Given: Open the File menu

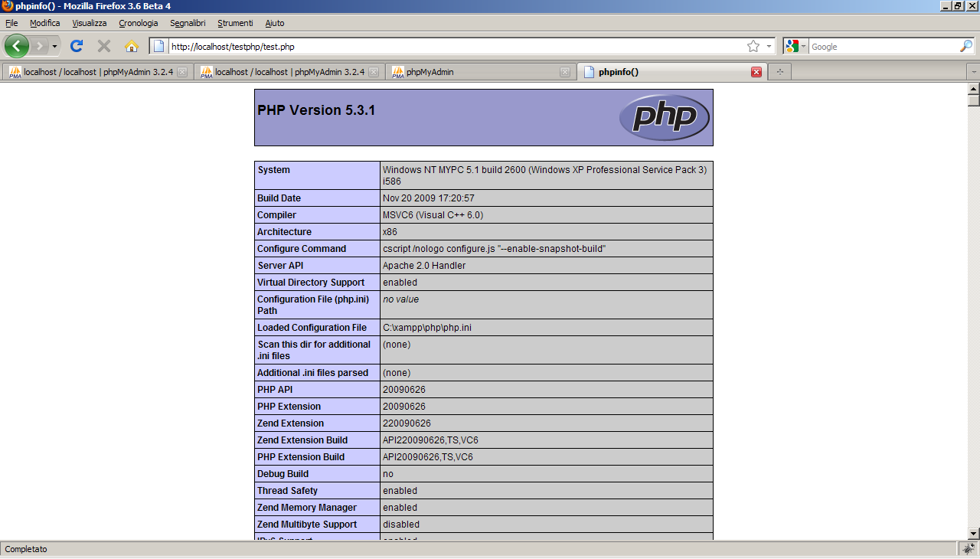Looking at the screenshot, I should [x=11, y=23].
